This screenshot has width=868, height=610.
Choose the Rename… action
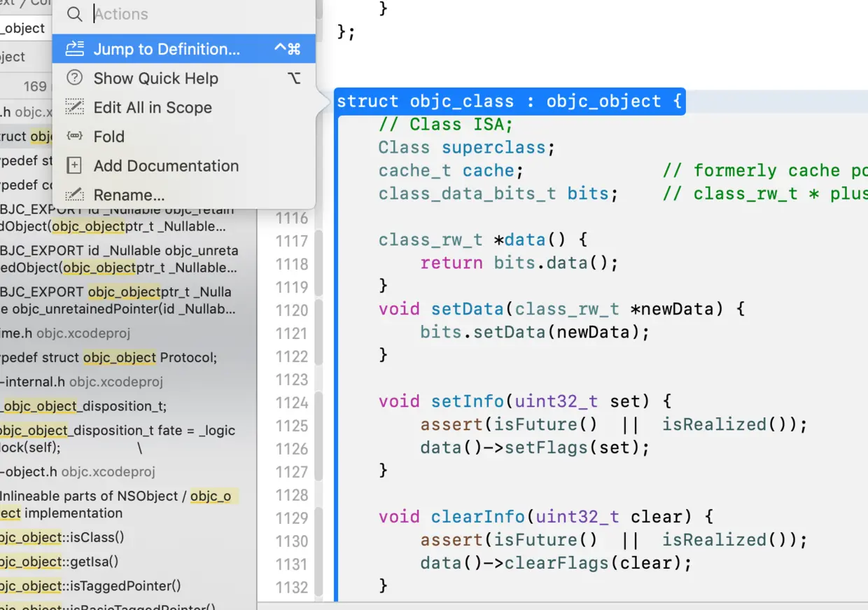tap(183, 195)
